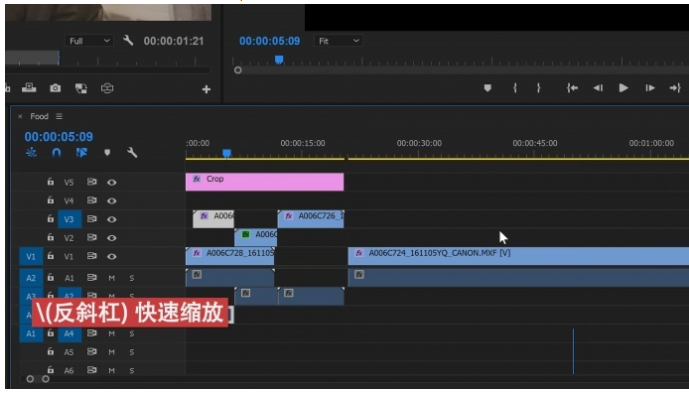Click the Comparison View icon in Source monitor
The image size is (689, 393).
coord(81,88)
